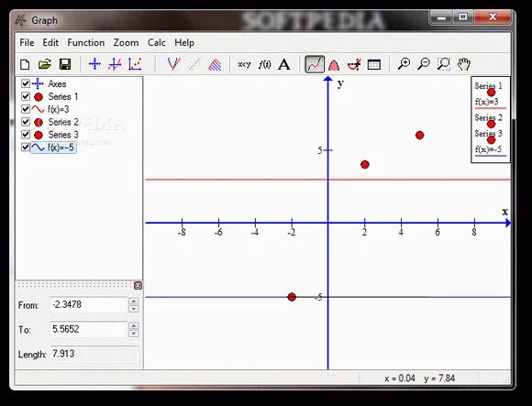Decrease the From value spinner
532x406 pixels.
tap(134, 309)
